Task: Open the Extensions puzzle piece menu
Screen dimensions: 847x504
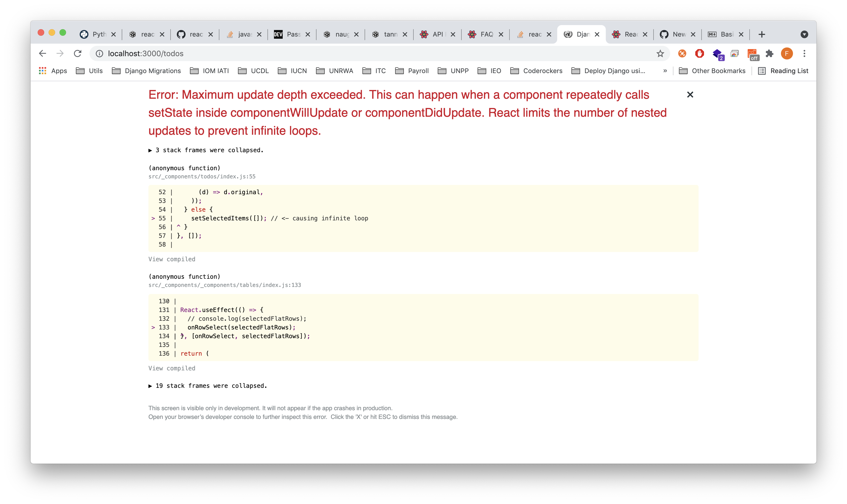Action: 770,54
